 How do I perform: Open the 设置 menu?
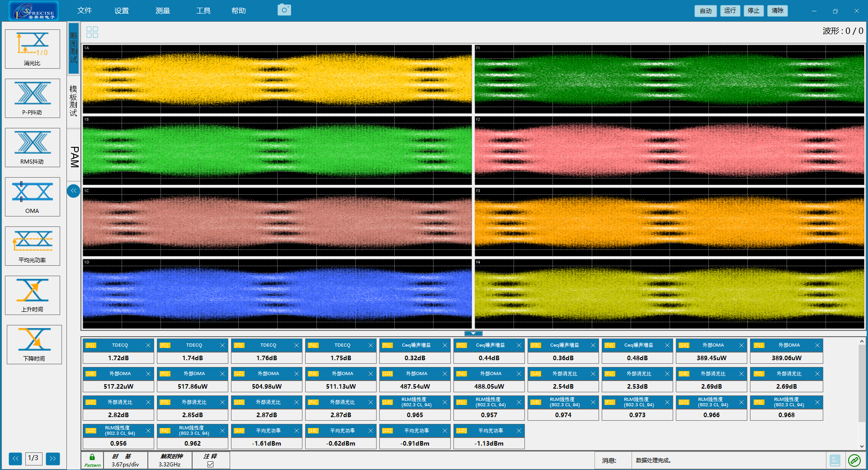pos(122,10)
